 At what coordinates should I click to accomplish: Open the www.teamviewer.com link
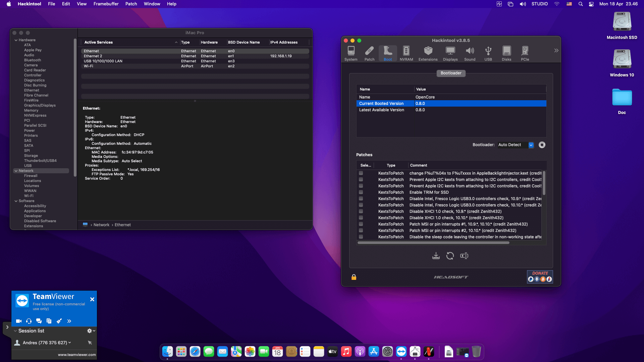tap(77, 355)
